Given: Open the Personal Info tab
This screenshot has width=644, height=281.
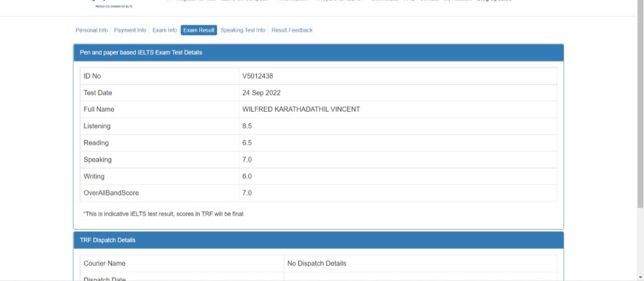Looking at the screenshot, I should 91,30.
